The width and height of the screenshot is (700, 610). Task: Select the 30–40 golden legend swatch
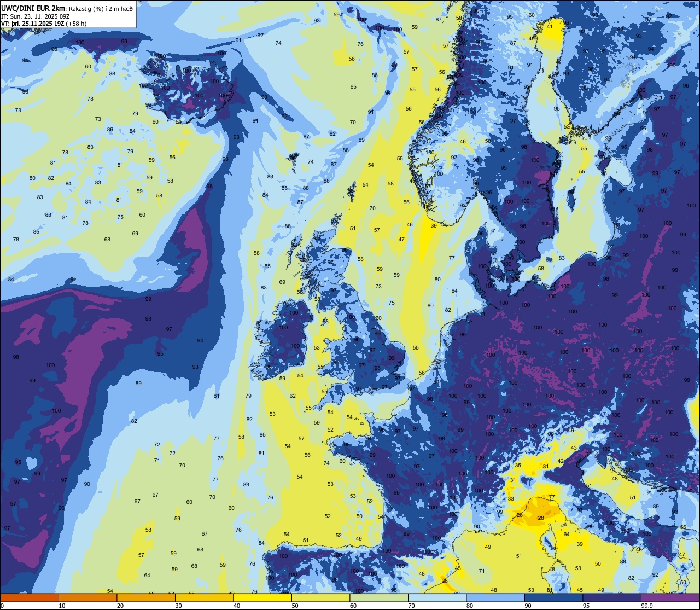coord(204,597)
